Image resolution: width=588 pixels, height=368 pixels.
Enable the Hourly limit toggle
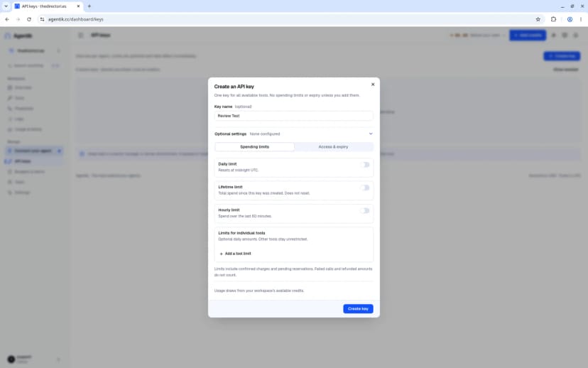click(x=365, y=211)
